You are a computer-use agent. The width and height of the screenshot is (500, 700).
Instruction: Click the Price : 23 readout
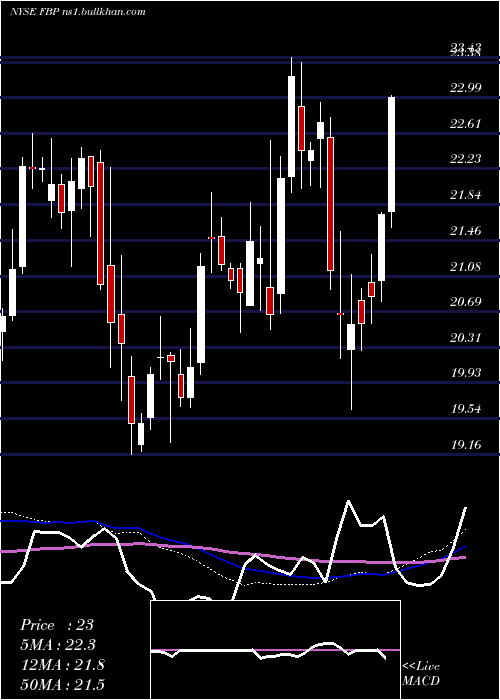click(x=57, y=625)
